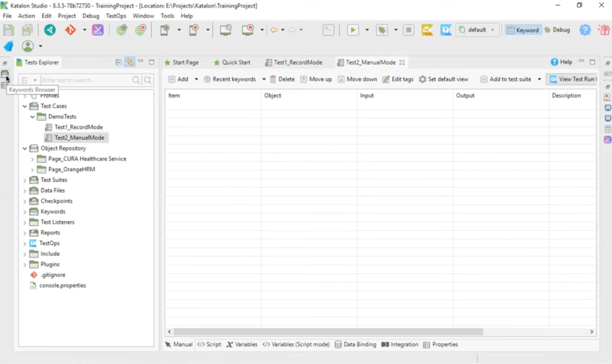Click the Delete button

coord(282,79)
